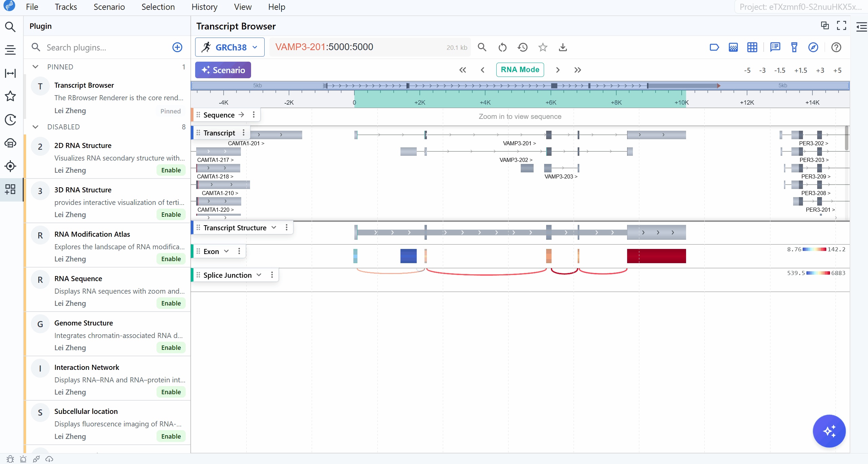Click the bug icon in status bar
The width and height of the screenshot is (868, 464).
tap(10, 459)
